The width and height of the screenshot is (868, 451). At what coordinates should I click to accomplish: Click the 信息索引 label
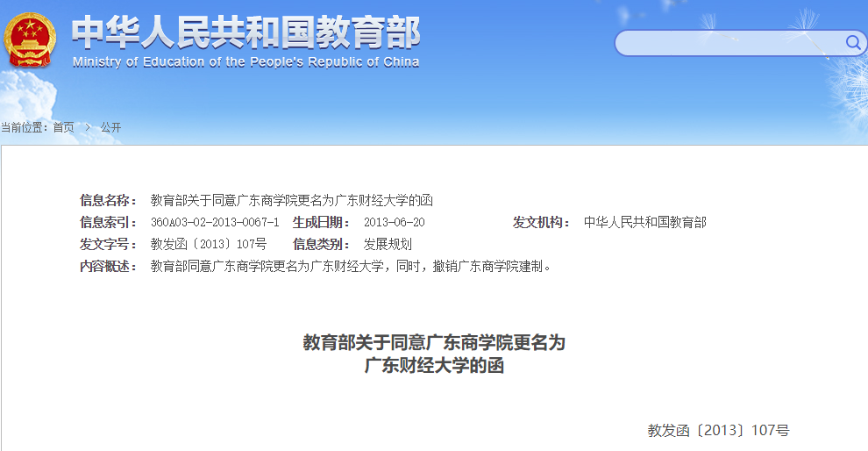point(108,223)
